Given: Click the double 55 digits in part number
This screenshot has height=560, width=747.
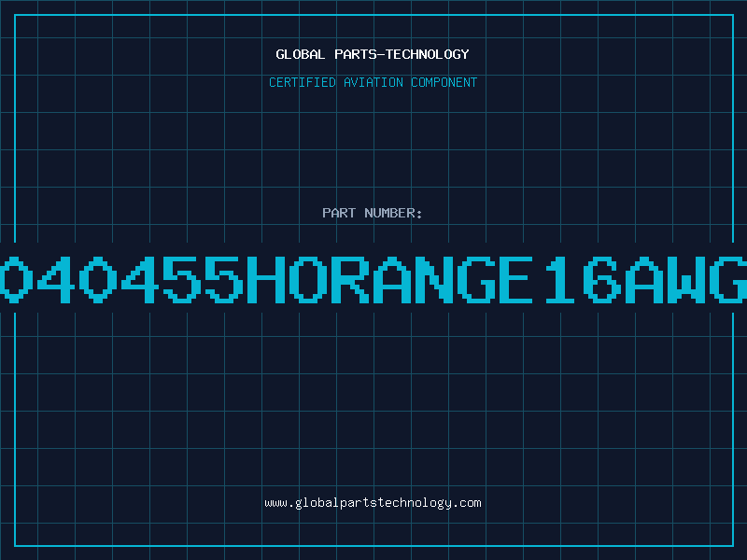Looking at the screenshot, I should [201, 280].
